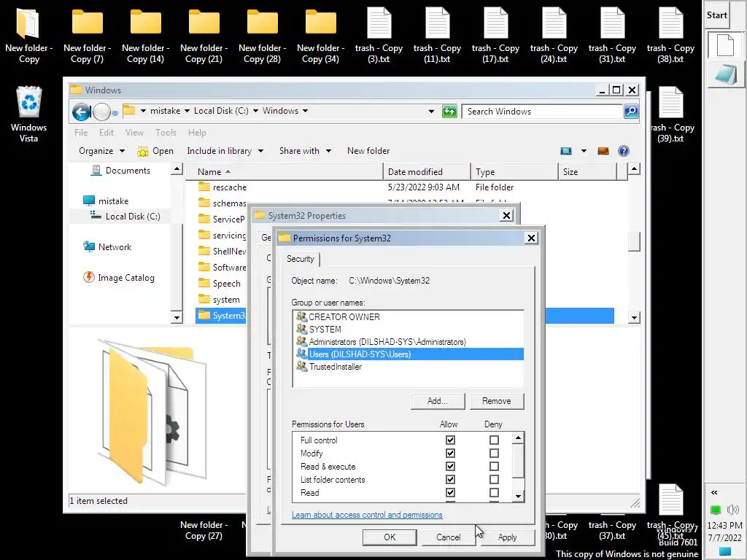The height and width of the screenshot is (560, 747).
Task: Open the View menu
Action: pos(134,133)
